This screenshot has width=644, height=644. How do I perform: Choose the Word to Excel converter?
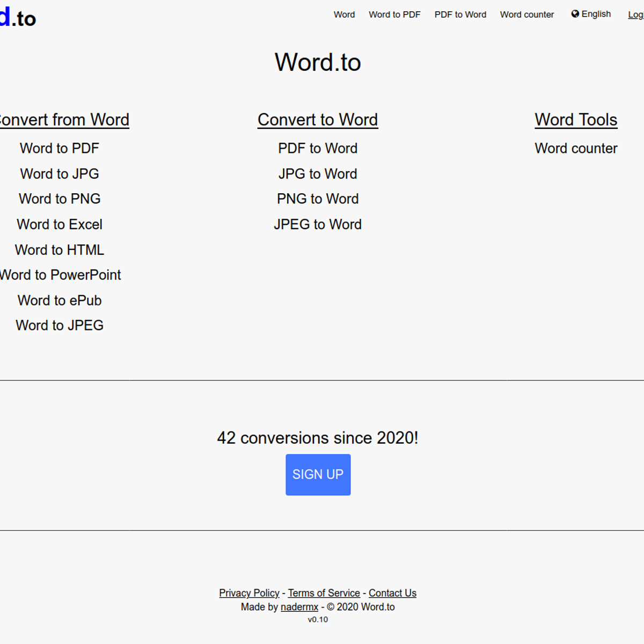pos(60,224)
